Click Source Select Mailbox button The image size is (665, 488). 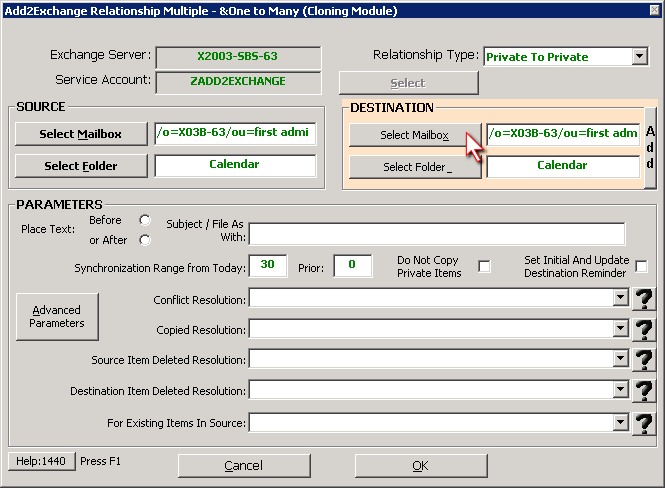81,134
